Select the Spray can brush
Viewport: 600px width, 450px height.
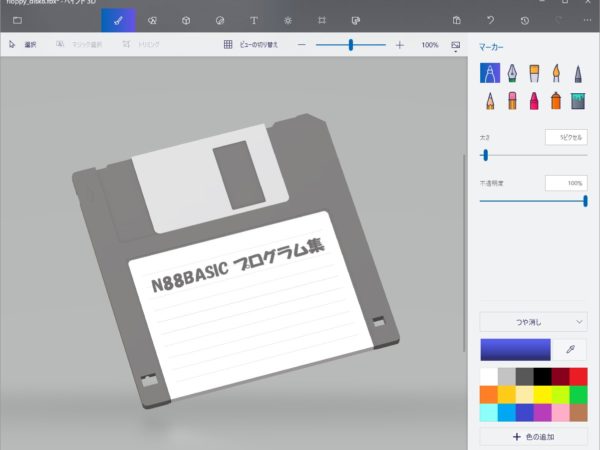(x=556, y=101)
